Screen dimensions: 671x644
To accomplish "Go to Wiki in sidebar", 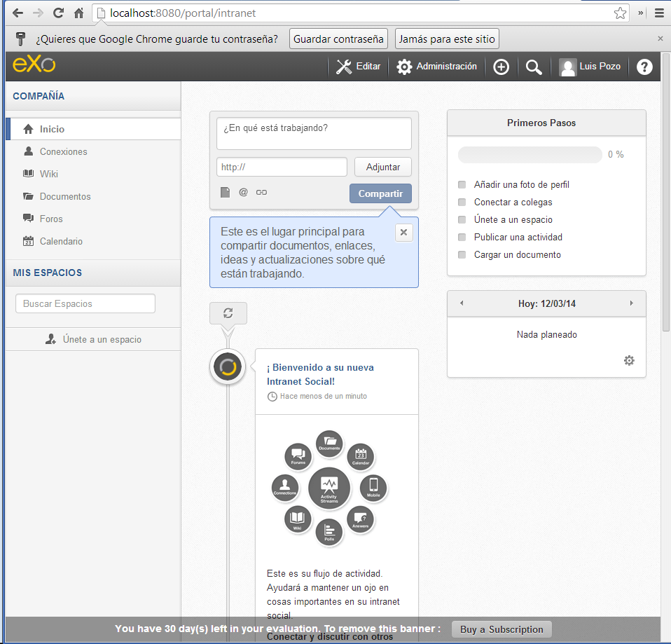I will click(x=49, y=174).
